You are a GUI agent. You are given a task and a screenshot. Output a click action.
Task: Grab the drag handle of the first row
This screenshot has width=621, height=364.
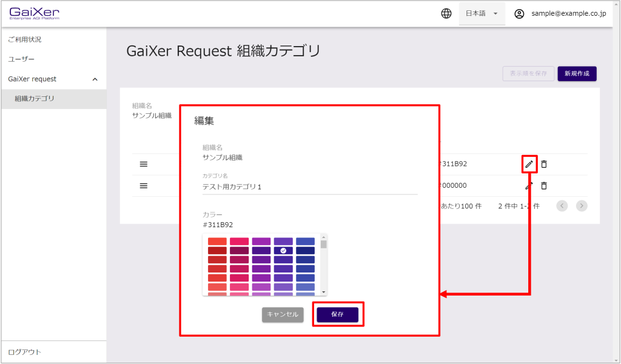144,164
